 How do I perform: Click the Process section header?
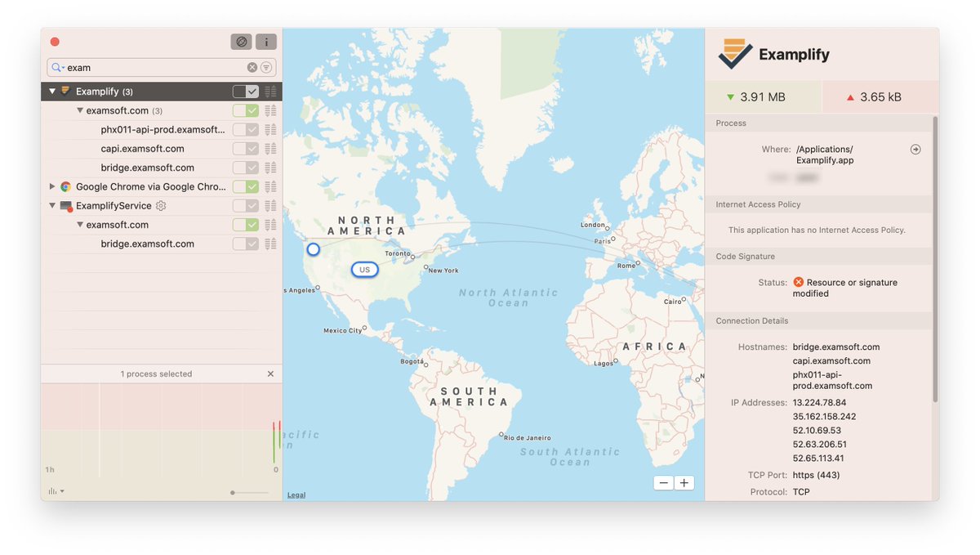[x=819, y=123]
